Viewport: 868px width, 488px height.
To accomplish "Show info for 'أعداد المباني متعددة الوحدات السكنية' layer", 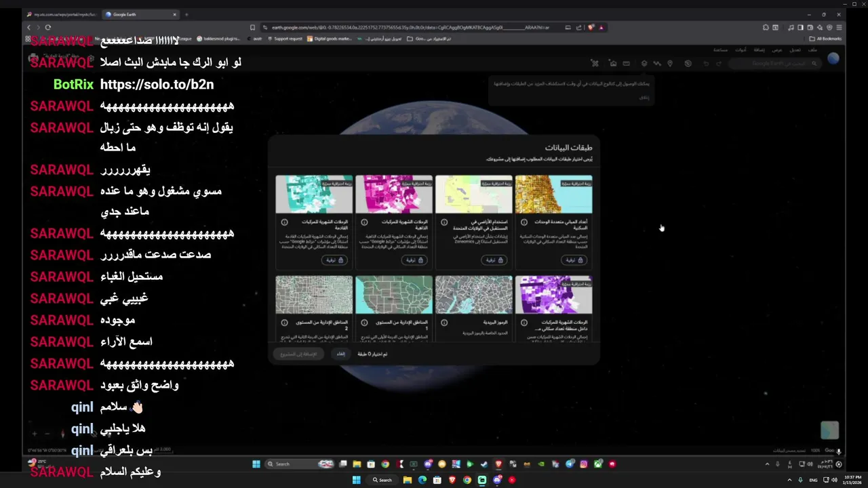I will click(x=524, y=222).
